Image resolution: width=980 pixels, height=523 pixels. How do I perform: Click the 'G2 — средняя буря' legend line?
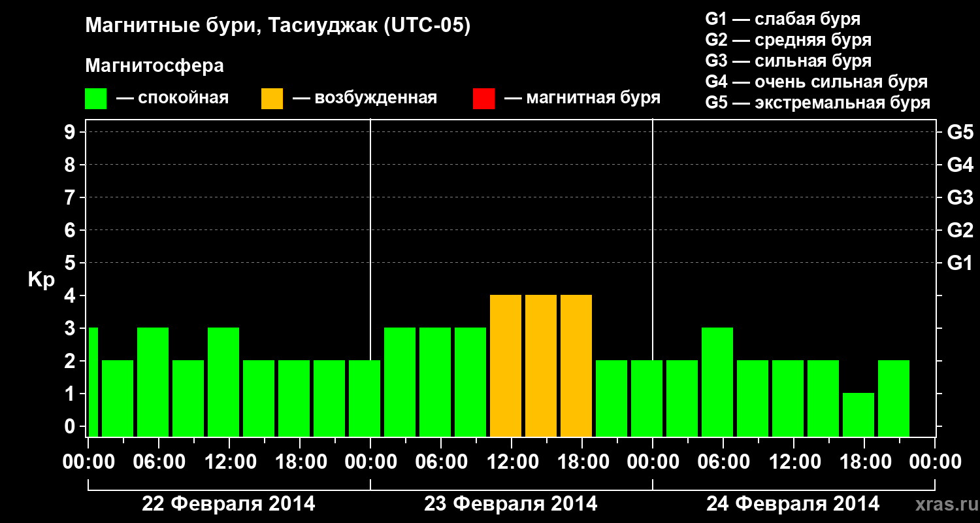coord(789,40)
